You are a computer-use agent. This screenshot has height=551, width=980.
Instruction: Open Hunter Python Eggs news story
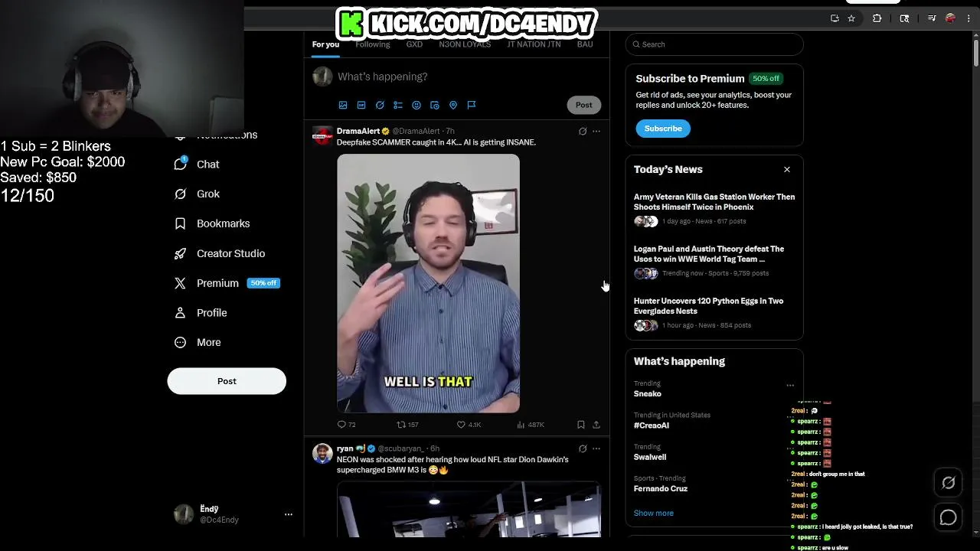pyautogui.click(x=714, y=313)
